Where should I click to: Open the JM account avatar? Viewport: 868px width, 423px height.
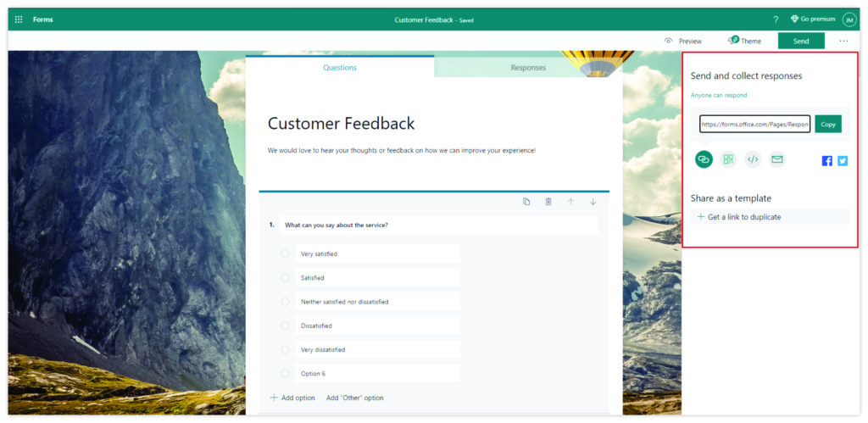pyautogui.click(x=849, y=20)
